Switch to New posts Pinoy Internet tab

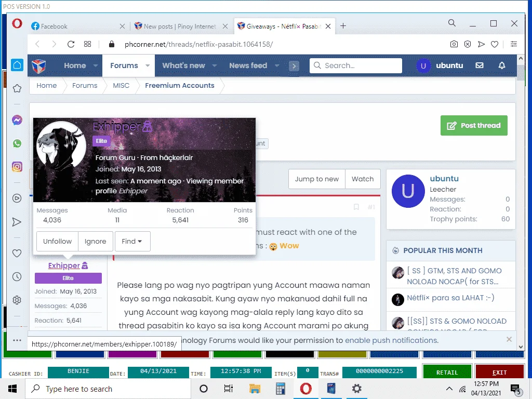pyautogui.click(x=180, y=26)
